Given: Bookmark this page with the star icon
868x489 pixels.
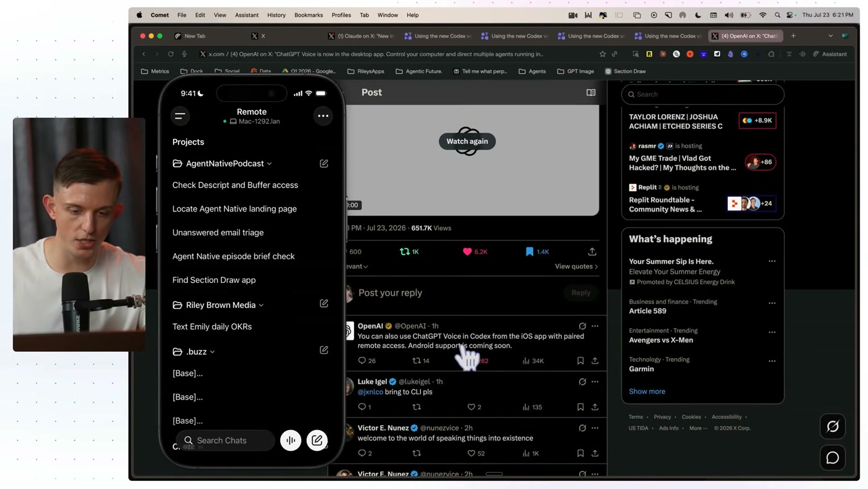Looking at the screenshot, I should (x=602, y=54).
